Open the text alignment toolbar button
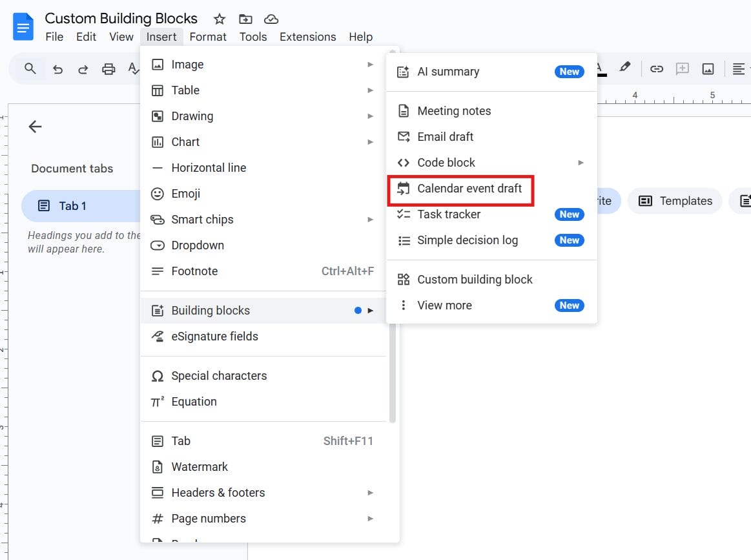Screen dimensions: 751x560 click(739, 69)
